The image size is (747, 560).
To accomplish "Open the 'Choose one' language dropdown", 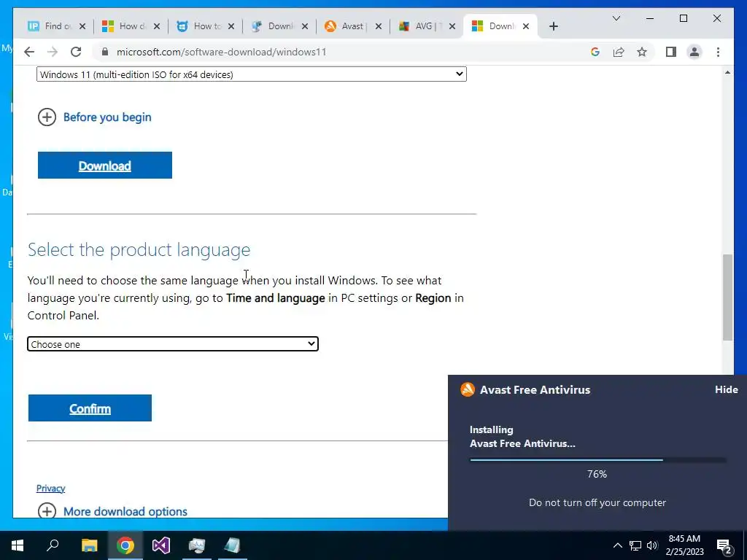I will point(173,344).
